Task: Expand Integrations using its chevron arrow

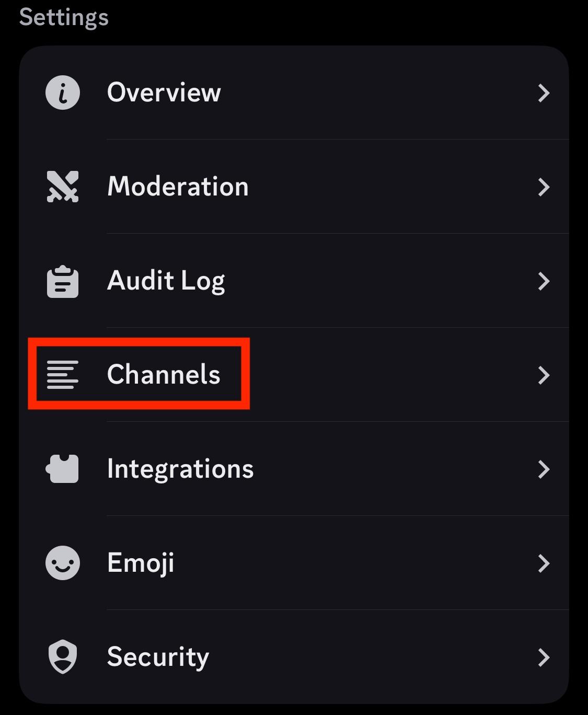Action: click(544, 469)
